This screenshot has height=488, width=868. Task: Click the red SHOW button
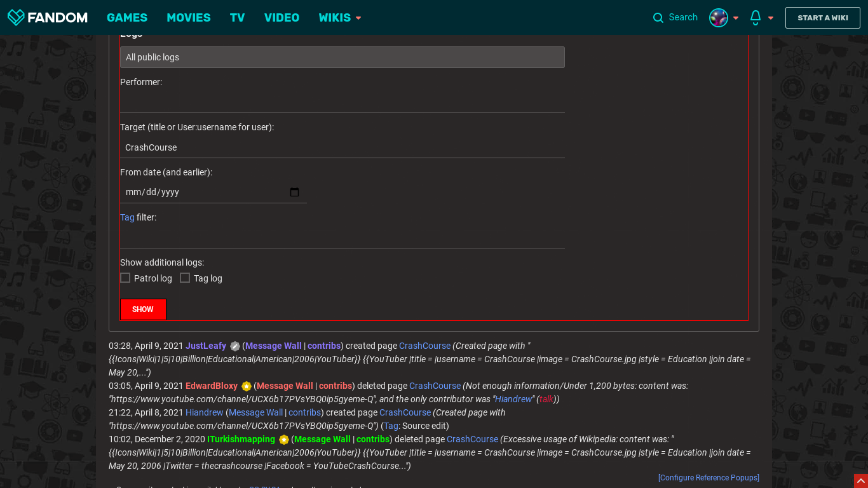(x=143, y=309)
